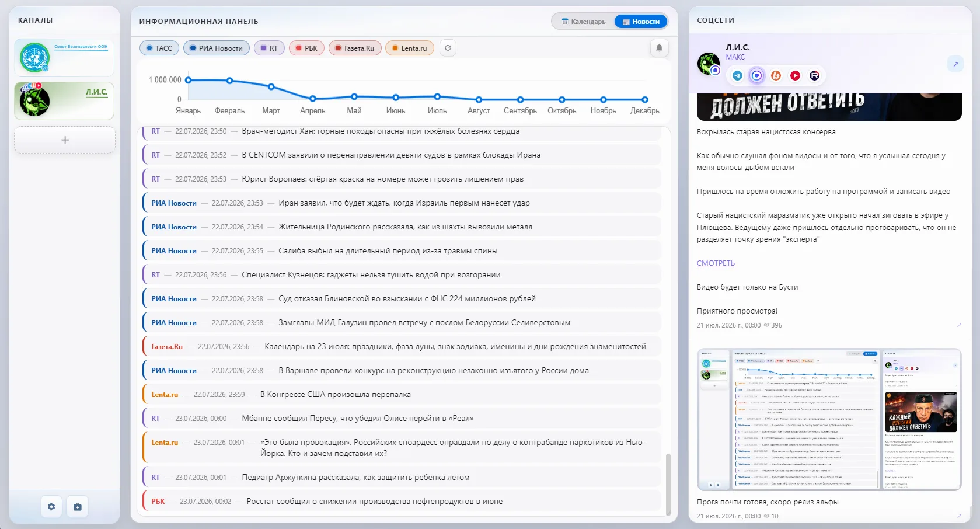980x529 pixels.
Task: Switch to the Календарь tab
Action: (583, 22)
